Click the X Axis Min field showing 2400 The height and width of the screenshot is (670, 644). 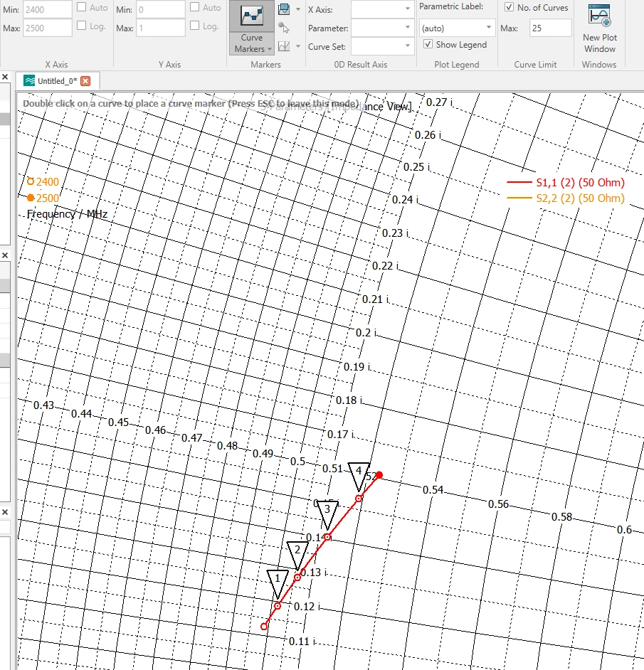click(x=47, y=9)
